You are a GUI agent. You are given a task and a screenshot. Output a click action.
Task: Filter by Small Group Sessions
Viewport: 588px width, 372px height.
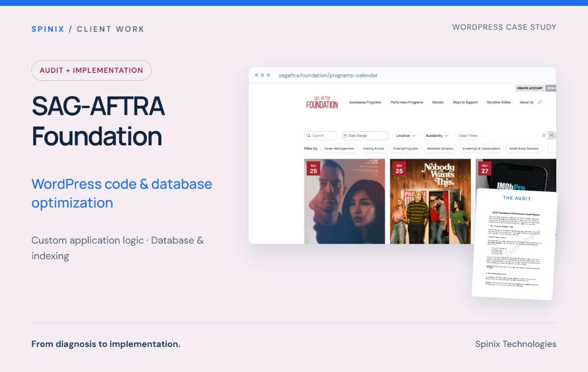(x=524, y=148)
